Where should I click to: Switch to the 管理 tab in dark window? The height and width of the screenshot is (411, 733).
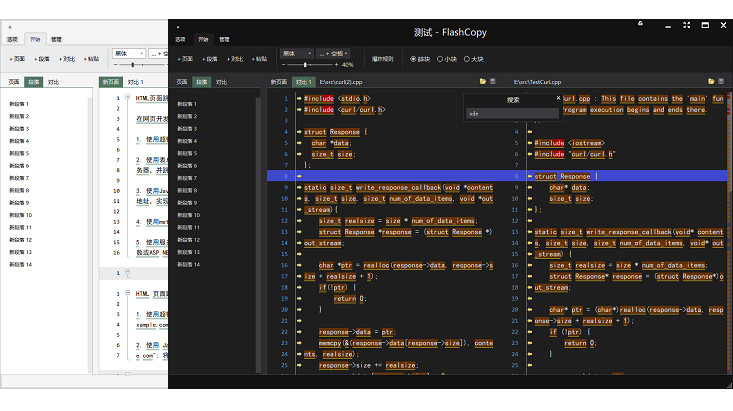pos(224,39)
